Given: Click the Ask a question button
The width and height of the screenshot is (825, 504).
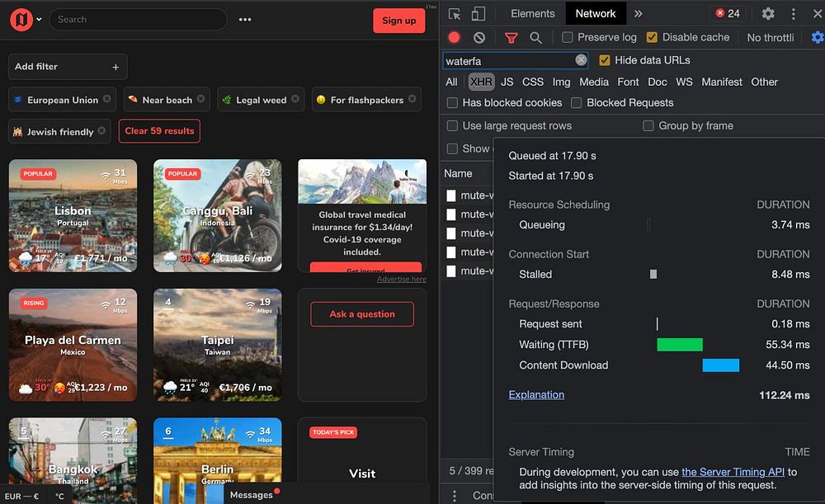Looking at the screenshot, I should click(362, 314).
